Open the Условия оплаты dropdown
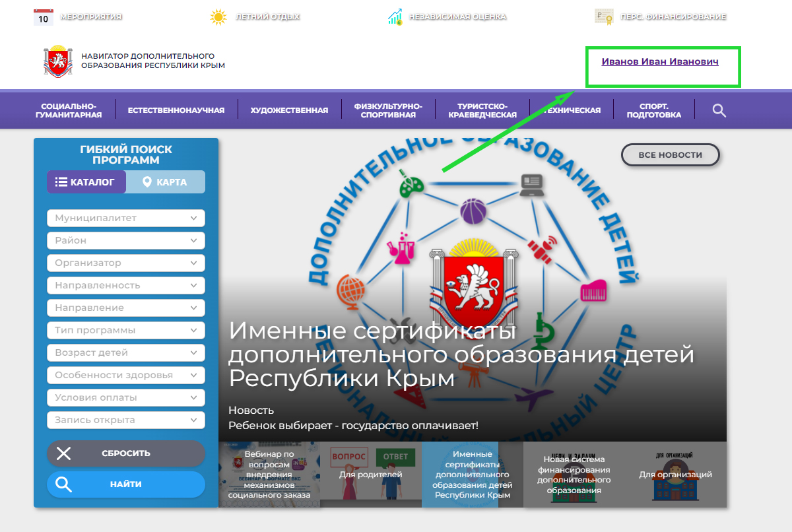Viewport: 792px width, 532px height. [x=126, y=397]
